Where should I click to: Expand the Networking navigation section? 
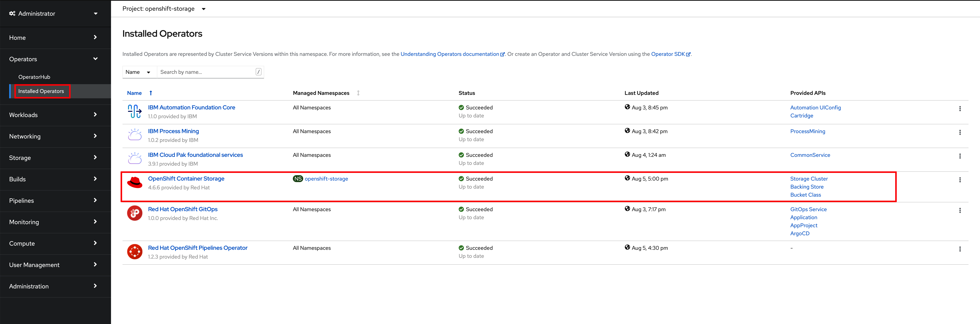pyautogui.click(x=56, y=136)
